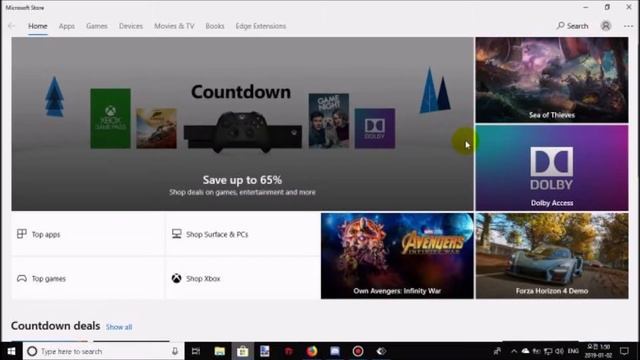Viewport: 640px width, 360px height.
Task: Switch to the Apps tab
Action: (67, 26)
